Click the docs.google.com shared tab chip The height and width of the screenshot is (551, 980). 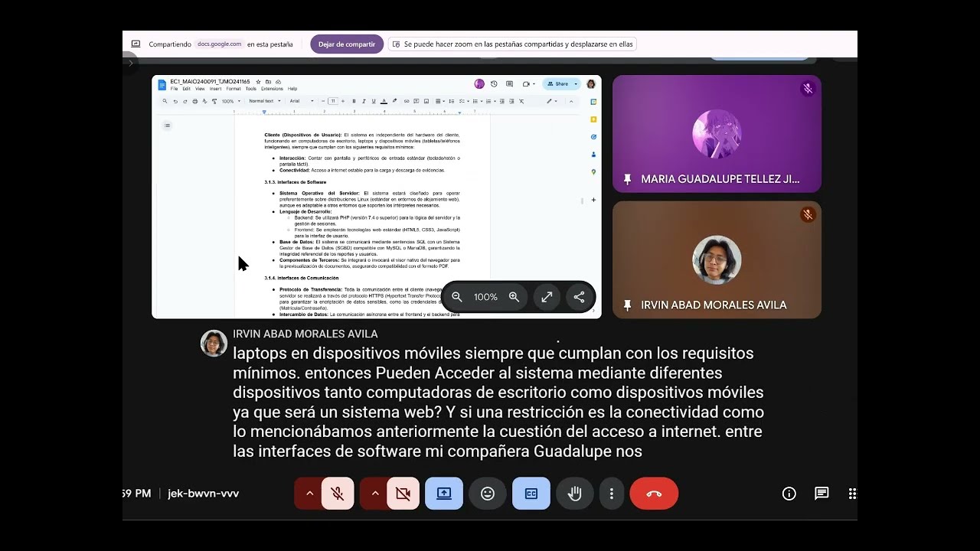pyautogui.click(x=220, y=44)
